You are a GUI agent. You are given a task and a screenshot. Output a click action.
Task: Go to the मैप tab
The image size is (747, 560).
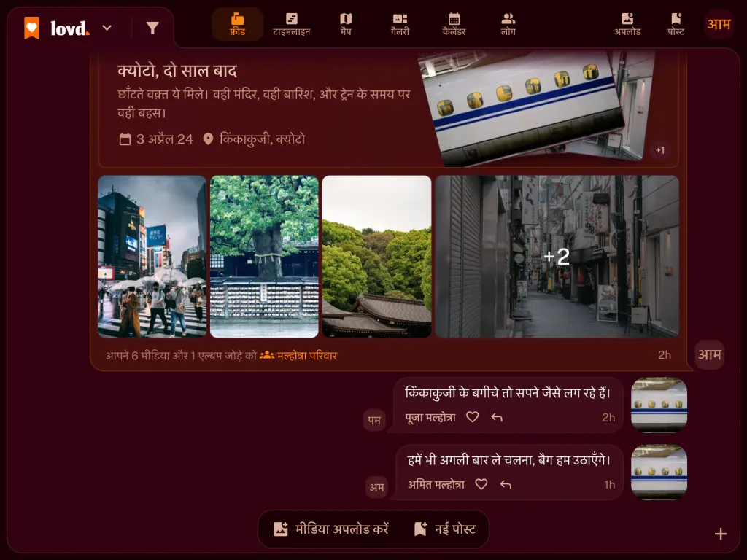(346, 24)
